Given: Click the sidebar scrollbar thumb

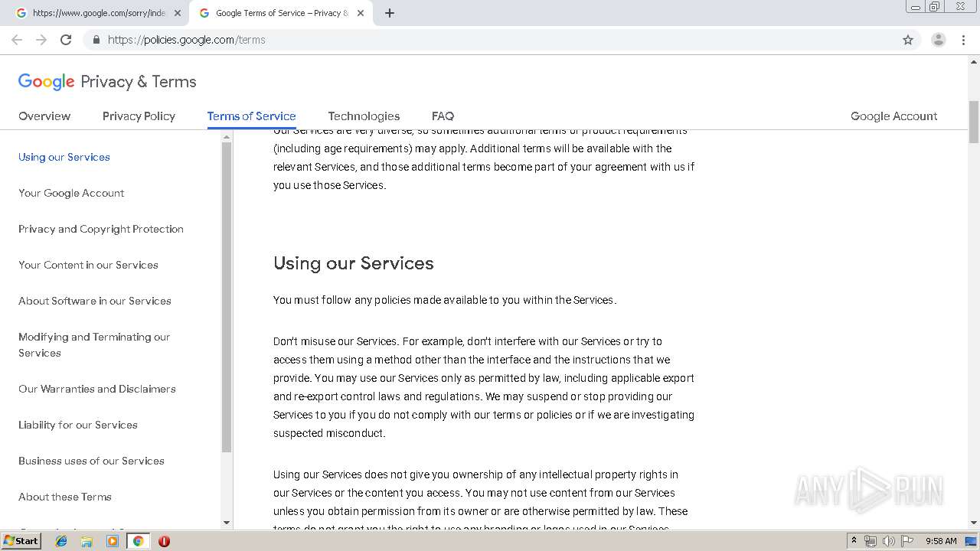Looking at the screenshot, I should pos(226,297).
